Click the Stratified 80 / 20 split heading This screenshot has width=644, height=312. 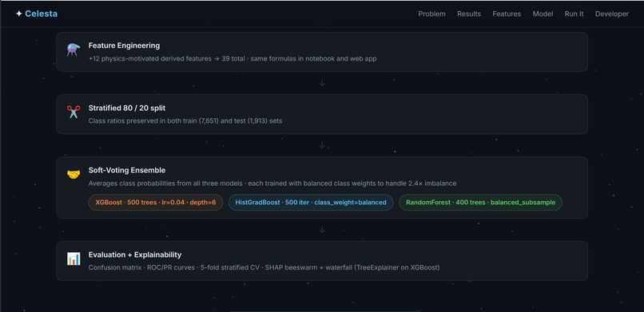[127, 108]
